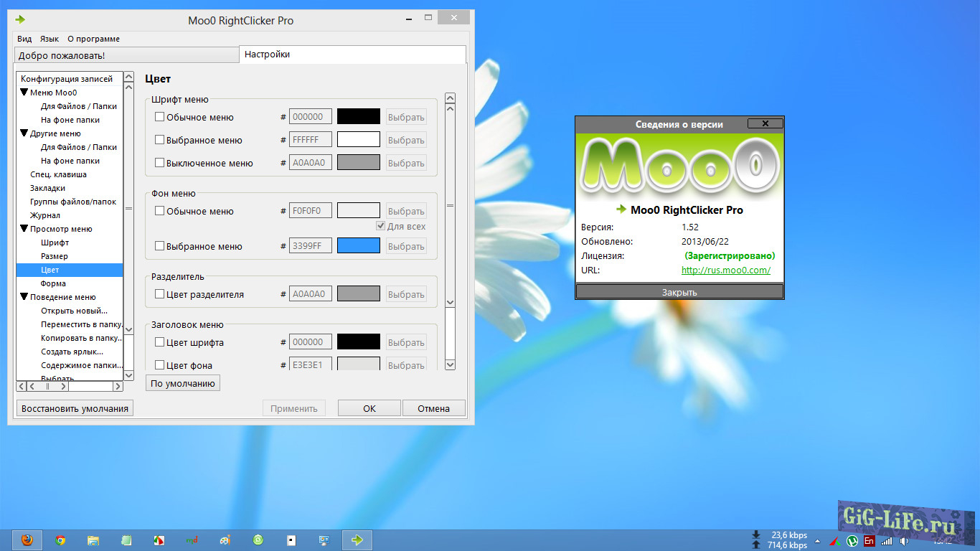
Task: Select Шрифт in the settings tree
Action: [55, 242]
